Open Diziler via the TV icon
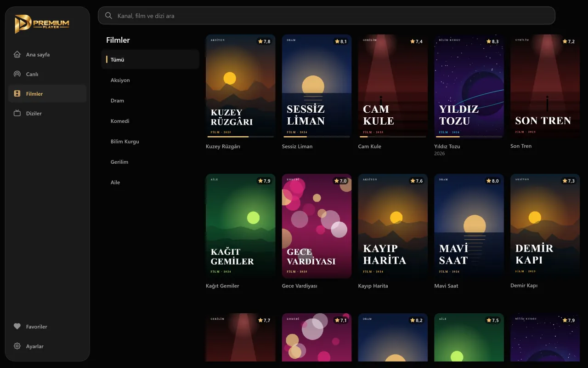The image size is (588, 368). tap(17, 113)
